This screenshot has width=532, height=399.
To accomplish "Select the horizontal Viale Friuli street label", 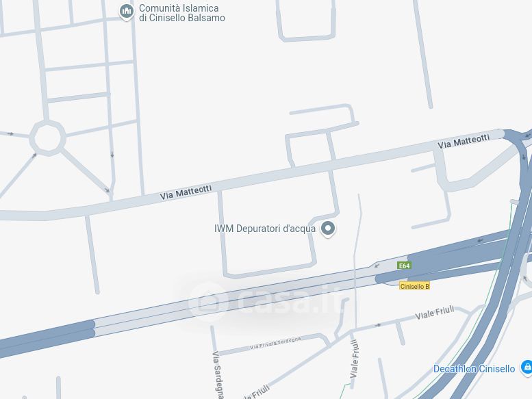I will click(x=435, y=313).
